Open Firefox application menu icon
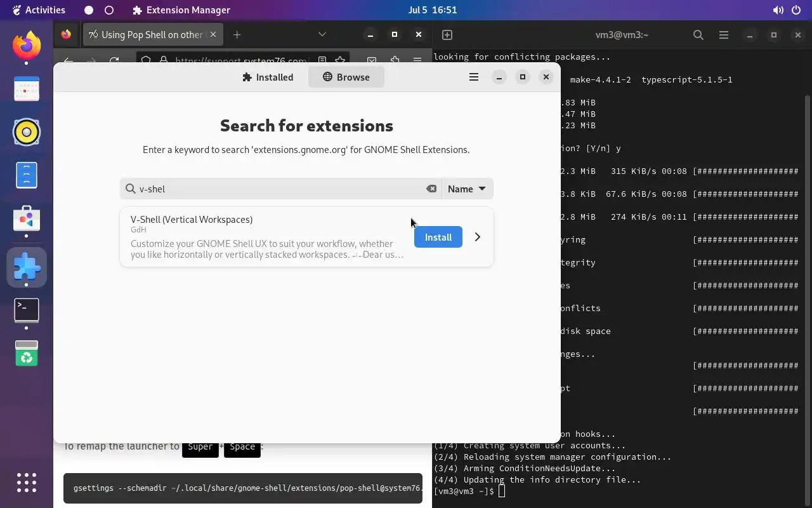Image resolution: width=812 pixels, height=508 pixels. (417, 60)
